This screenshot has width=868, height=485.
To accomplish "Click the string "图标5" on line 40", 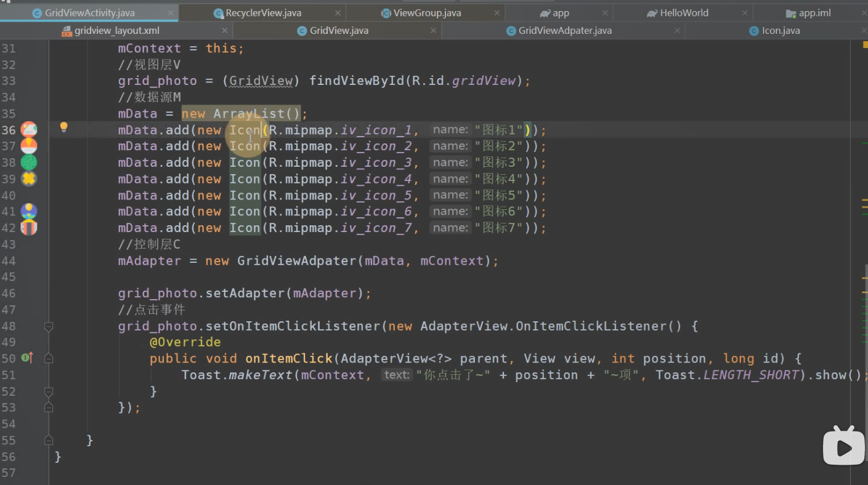I will [498, 195].
